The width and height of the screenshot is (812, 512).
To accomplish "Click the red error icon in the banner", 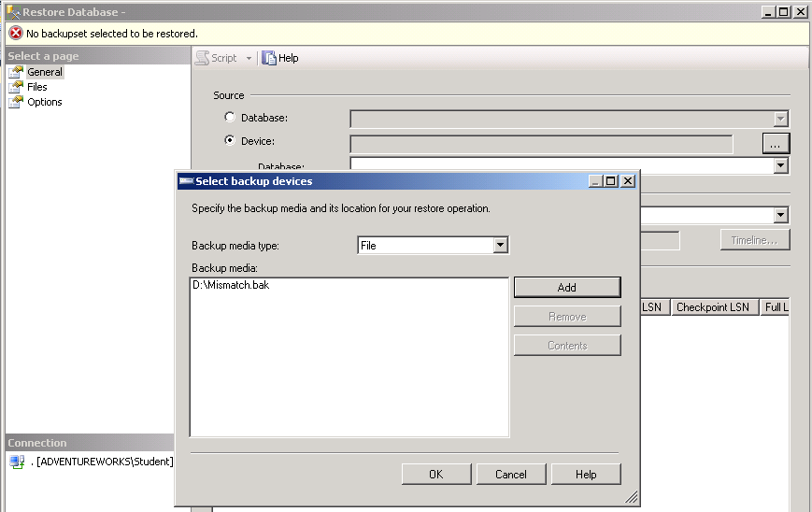I will [16, 34].
